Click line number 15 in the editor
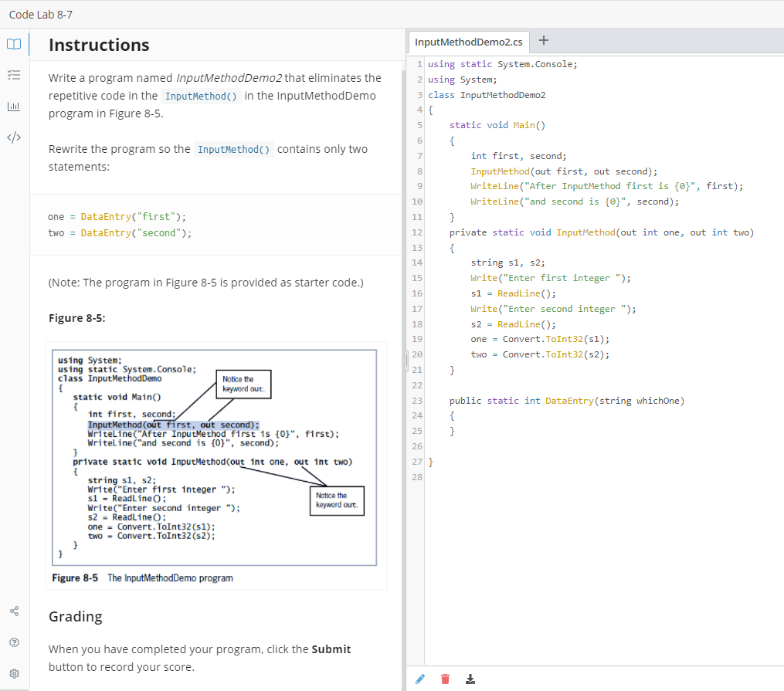The height and width of the screenshot is (691, 784). (x=417, y=278)
